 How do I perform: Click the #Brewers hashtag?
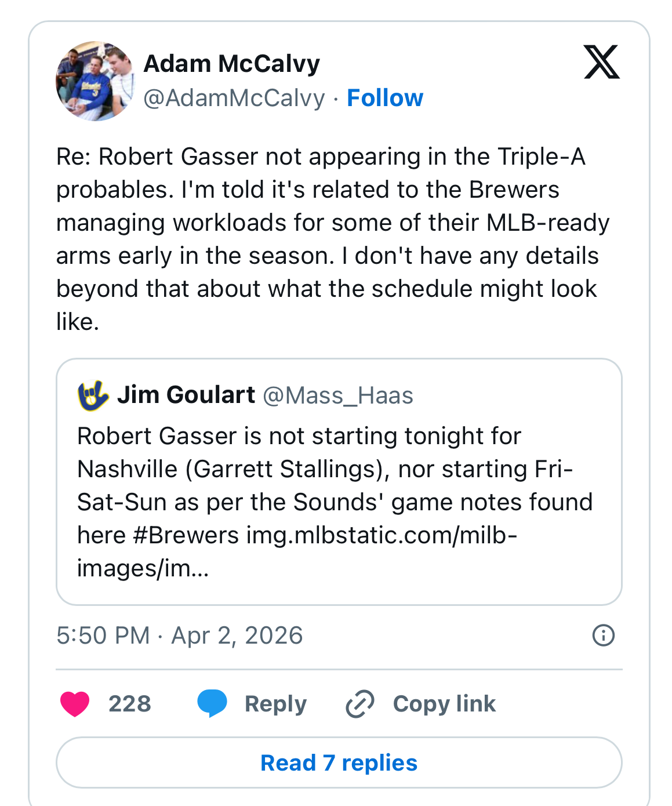186,535
